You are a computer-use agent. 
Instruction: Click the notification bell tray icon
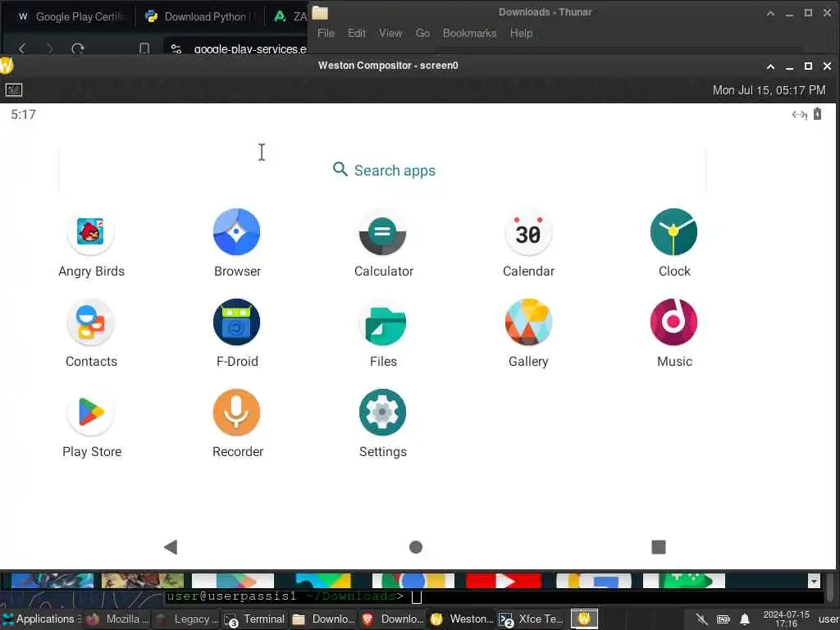point(745,619)
